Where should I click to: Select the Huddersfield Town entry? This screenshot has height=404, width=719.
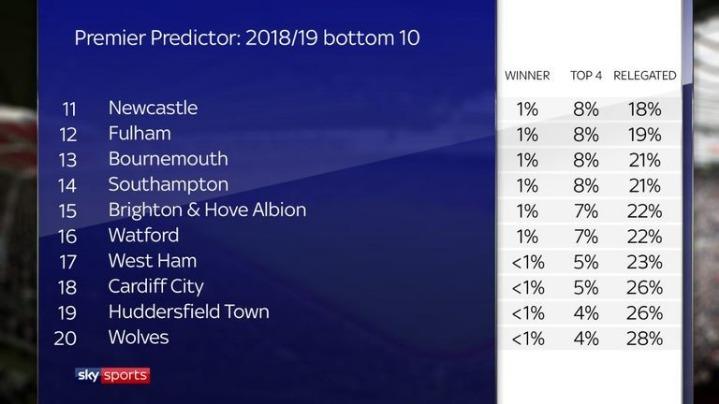(x=188, y=312)
